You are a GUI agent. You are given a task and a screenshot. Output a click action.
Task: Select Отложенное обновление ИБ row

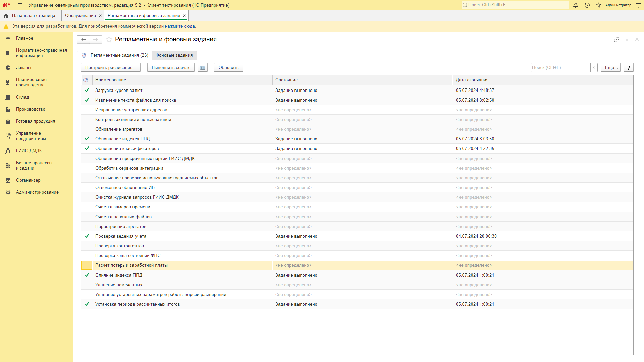click(357, 188)
